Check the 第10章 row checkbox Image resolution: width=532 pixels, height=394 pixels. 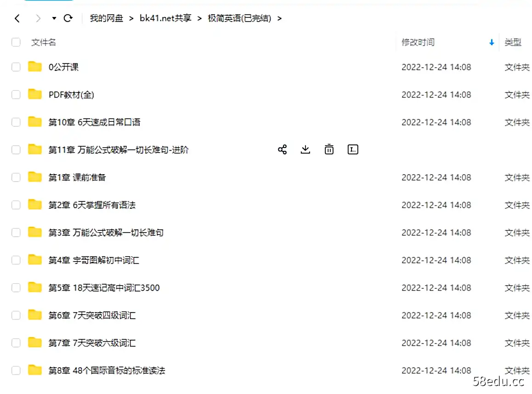[x=16, y=122]
